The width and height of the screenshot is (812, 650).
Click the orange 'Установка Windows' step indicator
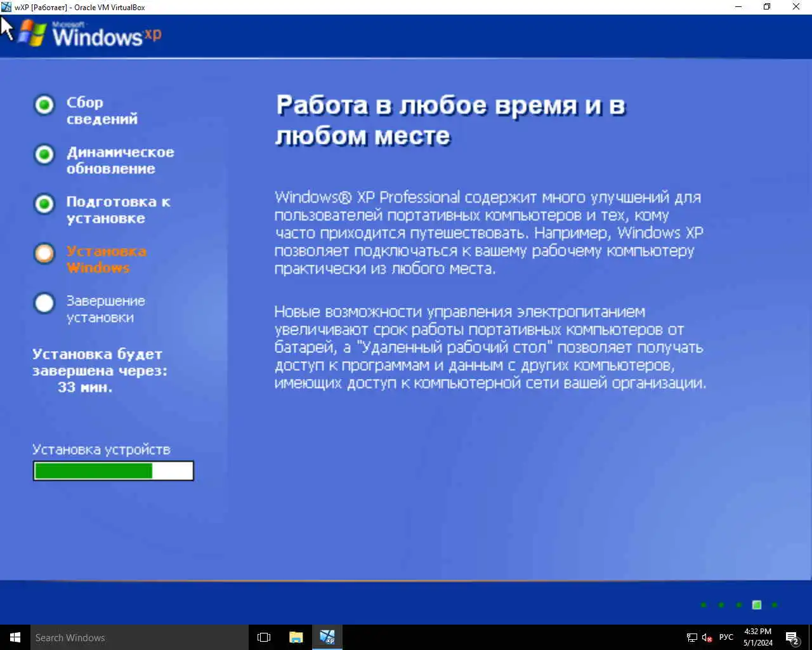44,253
